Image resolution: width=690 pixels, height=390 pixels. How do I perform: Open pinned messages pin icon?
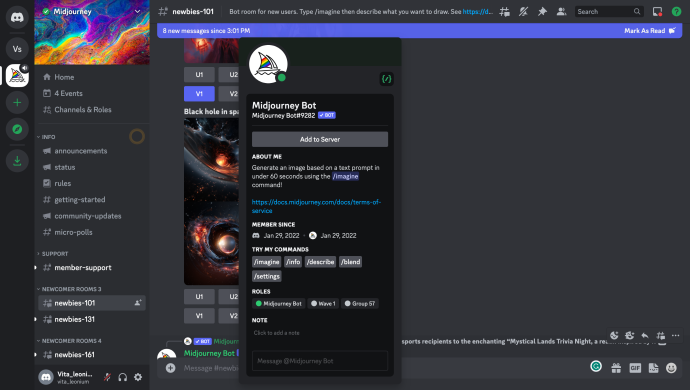click(542, 12)
